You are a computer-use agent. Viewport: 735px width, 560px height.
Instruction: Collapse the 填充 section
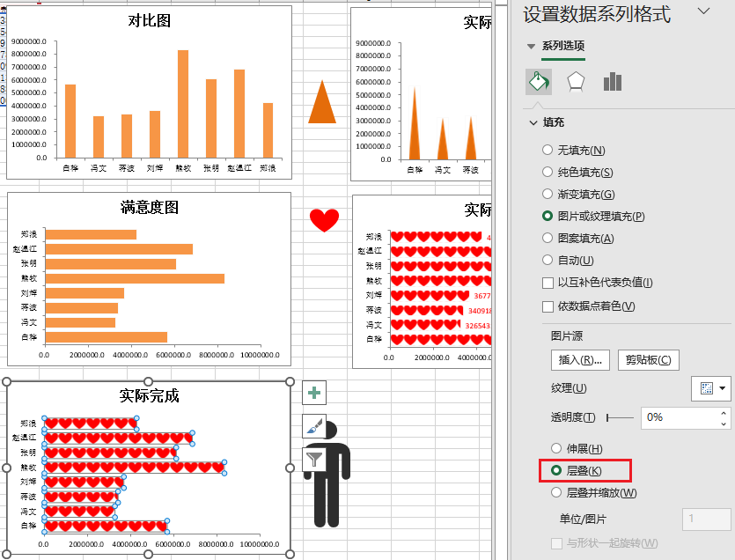pyautogui.click(x=533, y=123)
